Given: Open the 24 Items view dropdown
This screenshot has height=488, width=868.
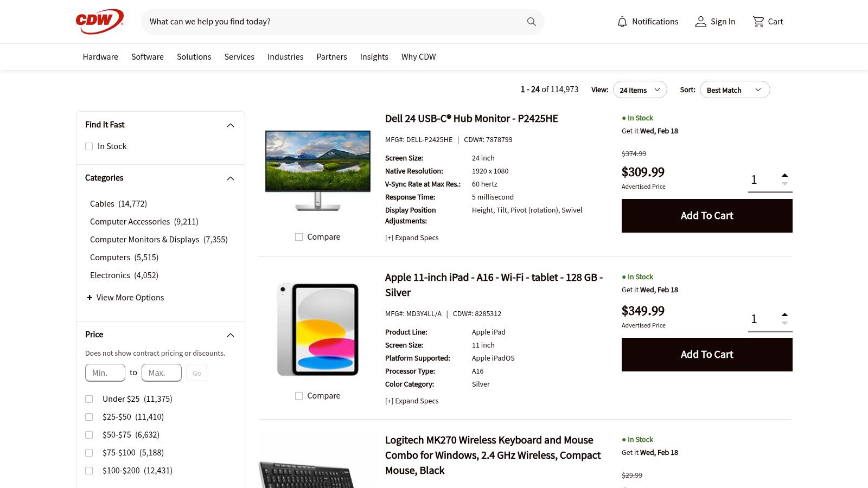Looking at the screenshot, I should (640, 90).
